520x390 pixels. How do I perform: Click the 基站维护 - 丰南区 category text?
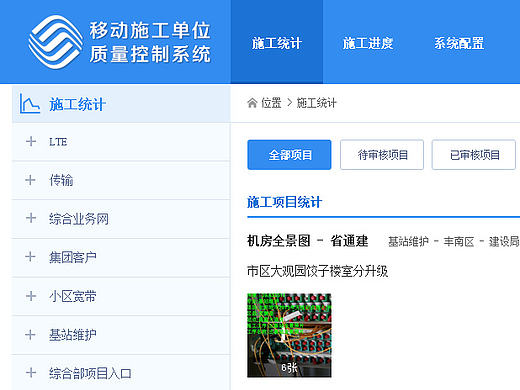pos(431,241)
